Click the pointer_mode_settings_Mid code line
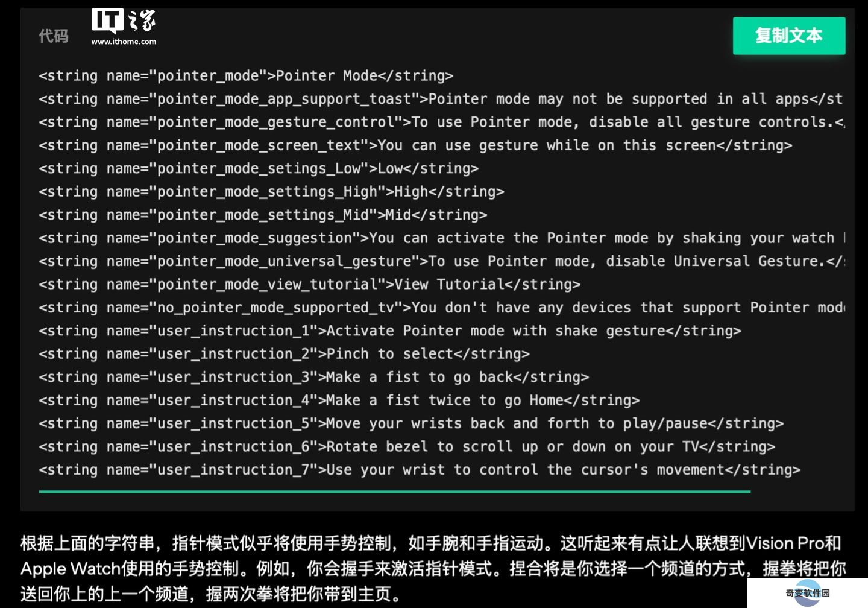The height and width of the screenshot is (608, 868). pos(263,215)
